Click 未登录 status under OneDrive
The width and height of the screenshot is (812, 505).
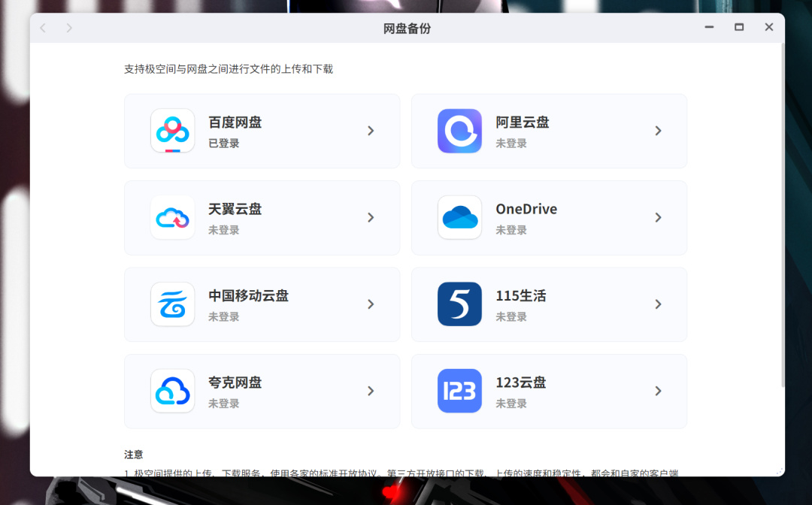[511, 230]
